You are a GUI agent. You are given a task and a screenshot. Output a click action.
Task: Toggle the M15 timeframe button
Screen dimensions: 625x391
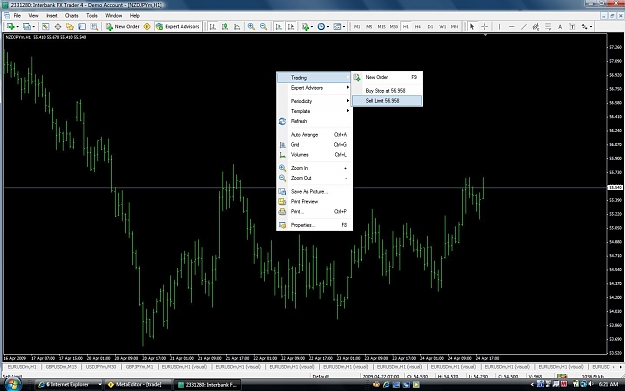point(381,27)
